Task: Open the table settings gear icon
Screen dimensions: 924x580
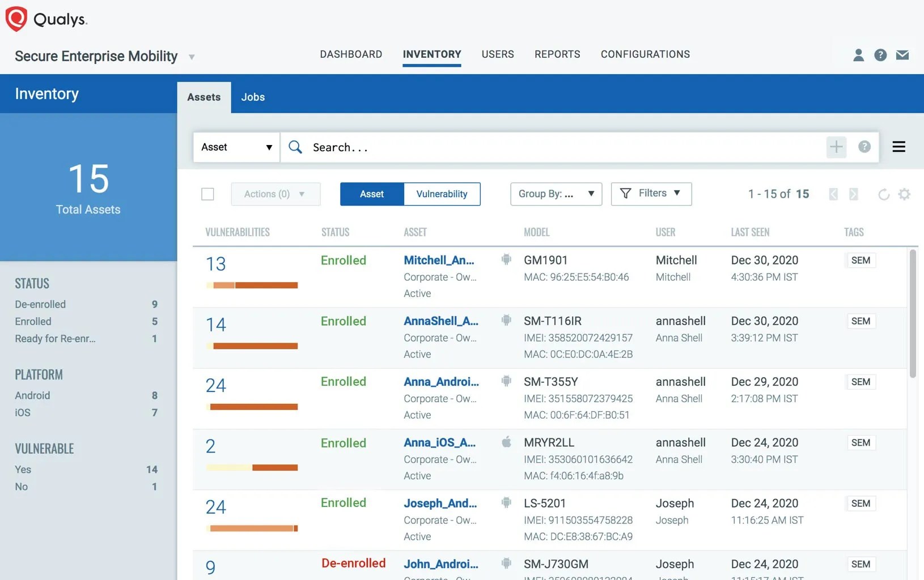Action: 904,194
